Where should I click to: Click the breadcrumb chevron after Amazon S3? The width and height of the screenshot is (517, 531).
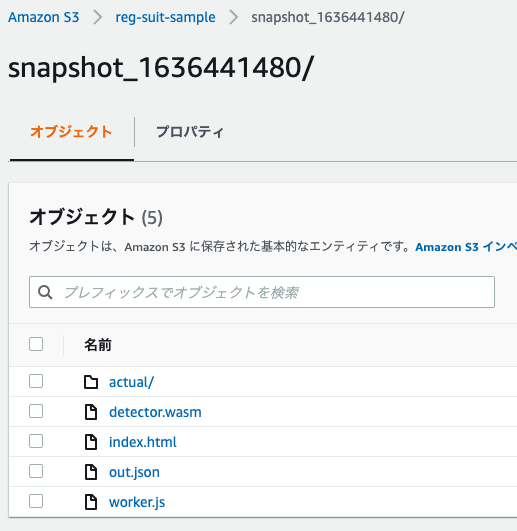pos(98,17)
